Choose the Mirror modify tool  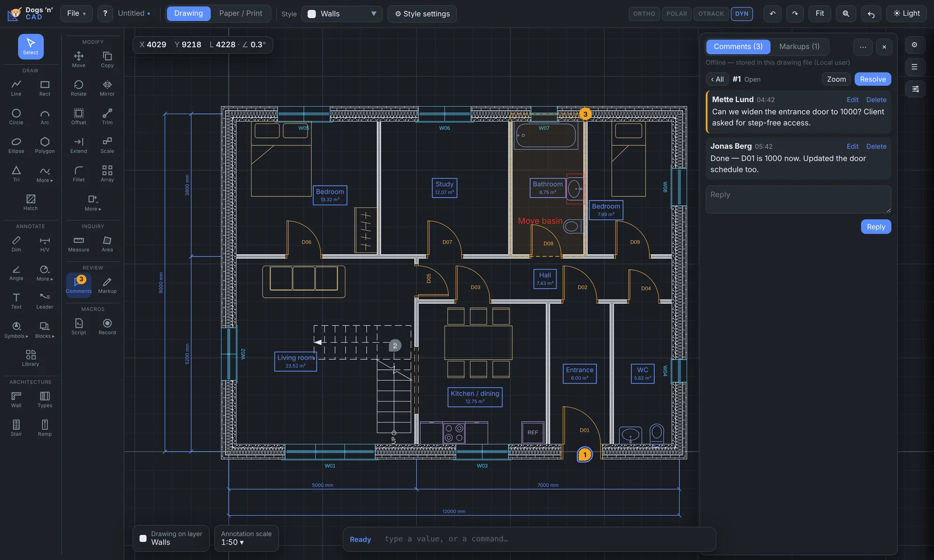click(x=107, y=88)
